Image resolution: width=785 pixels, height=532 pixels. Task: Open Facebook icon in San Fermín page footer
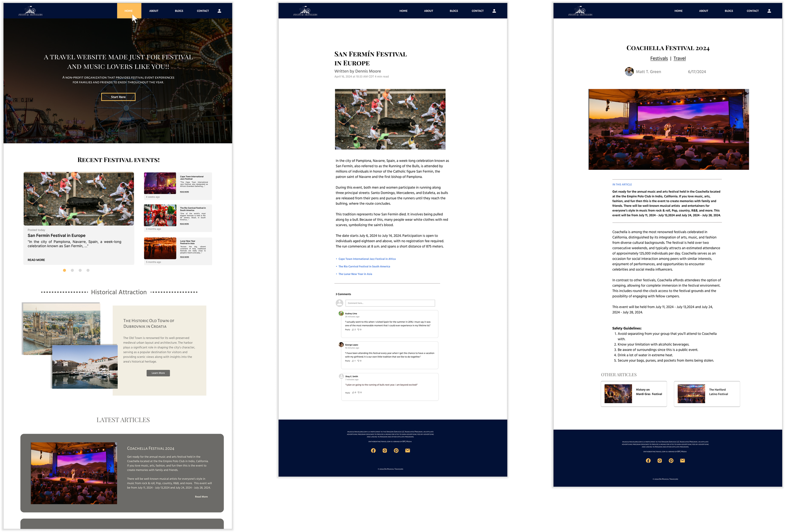point(373,451)
